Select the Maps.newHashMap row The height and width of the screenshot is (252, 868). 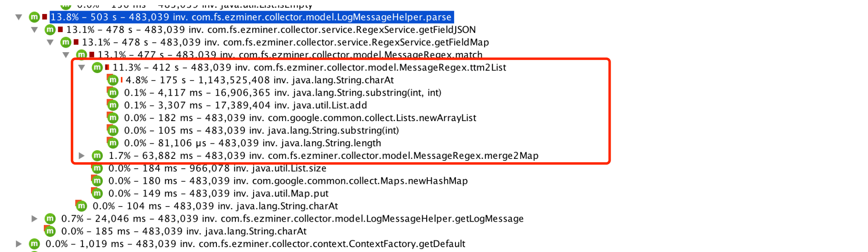288,181
